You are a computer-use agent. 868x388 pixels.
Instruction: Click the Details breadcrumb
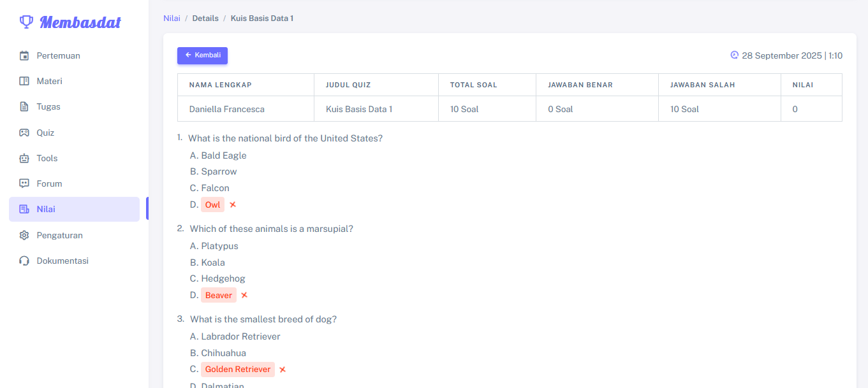[x=205, y=18]
